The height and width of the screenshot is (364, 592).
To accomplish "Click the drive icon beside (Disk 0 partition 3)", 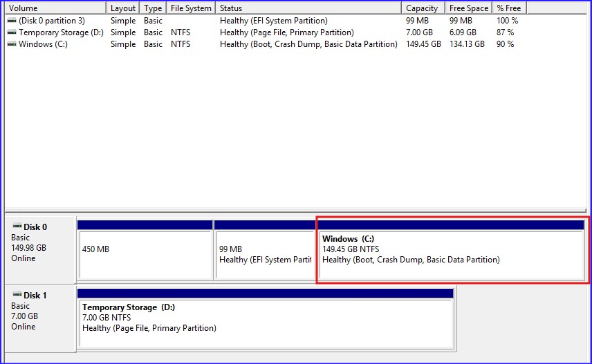I will [x=12, y=21].
